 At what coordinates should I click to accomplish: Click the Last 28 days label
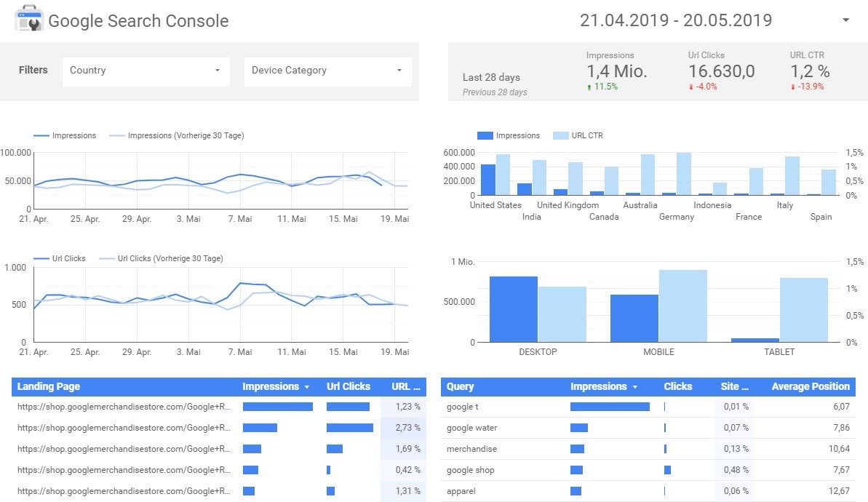(491, 78)
